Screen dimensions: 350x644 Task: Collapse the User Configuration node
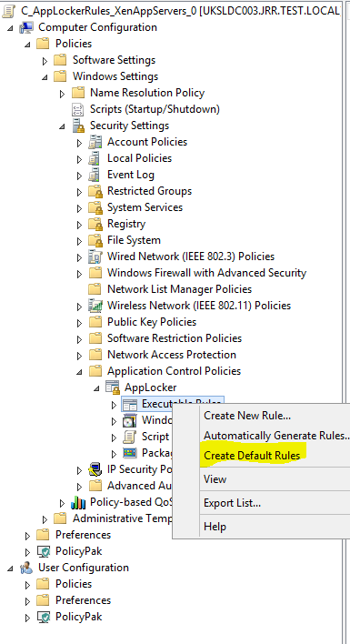click(x=10, y=569)
